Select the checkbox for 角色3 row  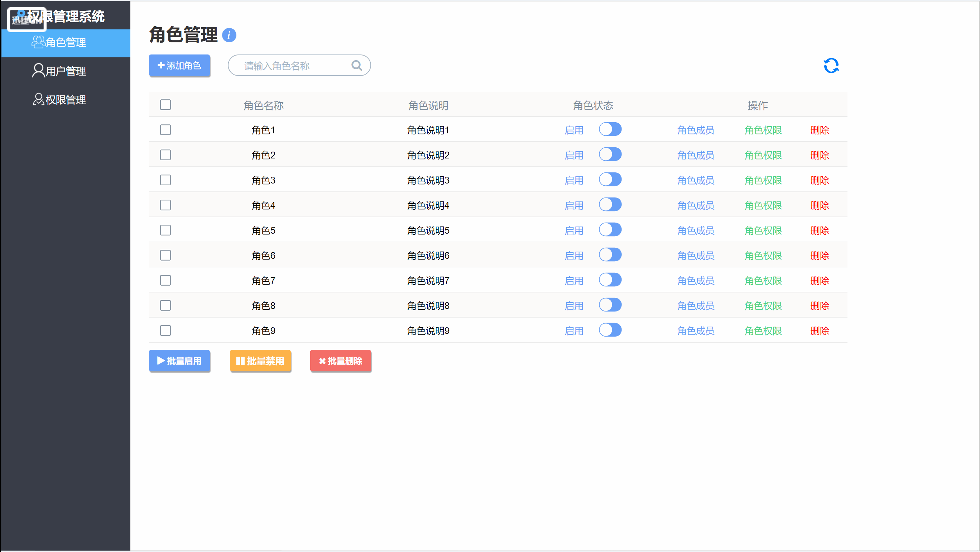(165, 180)
